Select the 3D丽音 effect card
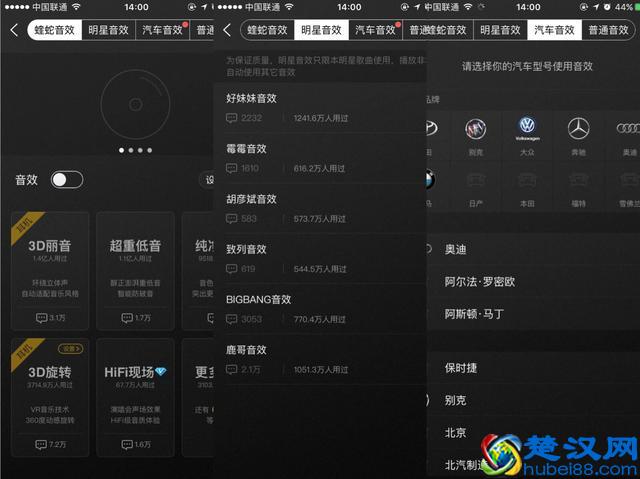This screenshot has width=640, height=479. [50, 271]
